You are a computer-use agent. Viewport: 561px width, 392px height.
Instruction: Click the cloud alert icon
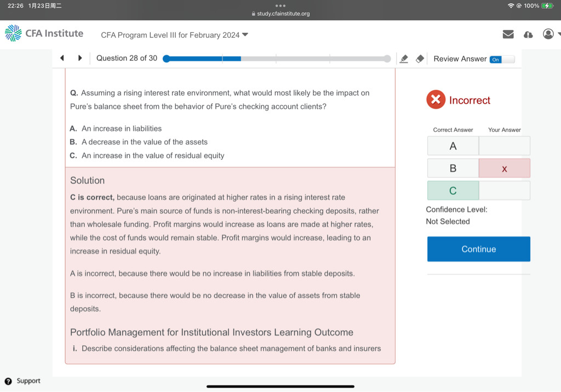(x=528, y=34)
